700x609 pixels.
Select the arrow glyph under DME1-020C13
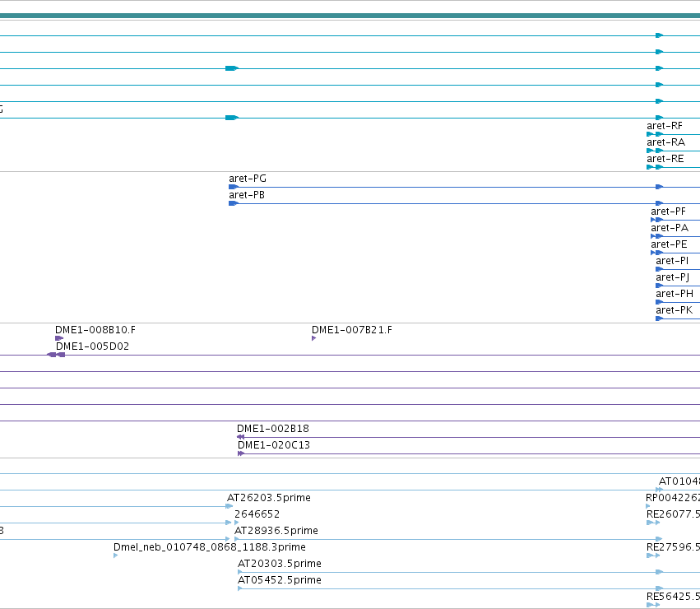[x=241, y=453]
